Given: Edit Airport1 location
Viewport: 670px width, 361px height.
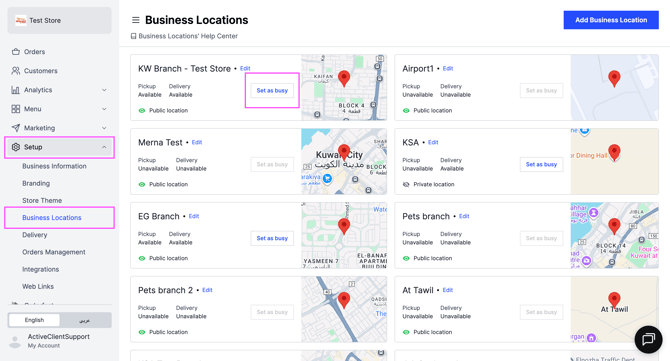Looking at the screenshot, I should pos(448,68).
